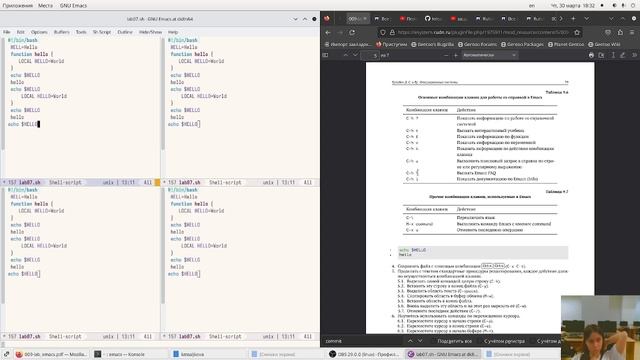Screen dimensions: 640x360
Task: Open the Hide/Show menu in Emacs
Action: pyautogui.click(x=150, y=32)
